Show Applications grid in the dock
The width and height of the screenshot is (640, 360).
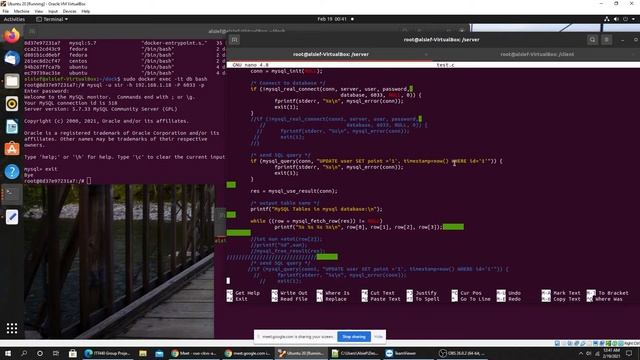[11, 328]
